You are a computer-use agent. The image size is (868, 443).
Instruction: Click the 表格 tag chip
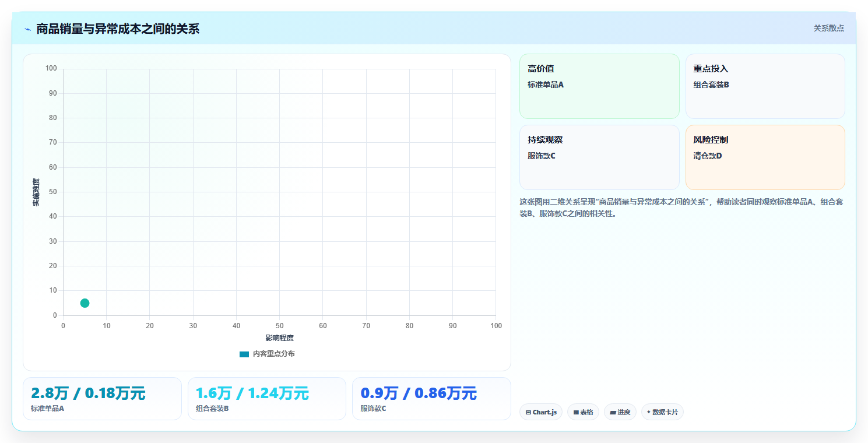[x=583, y=412]
